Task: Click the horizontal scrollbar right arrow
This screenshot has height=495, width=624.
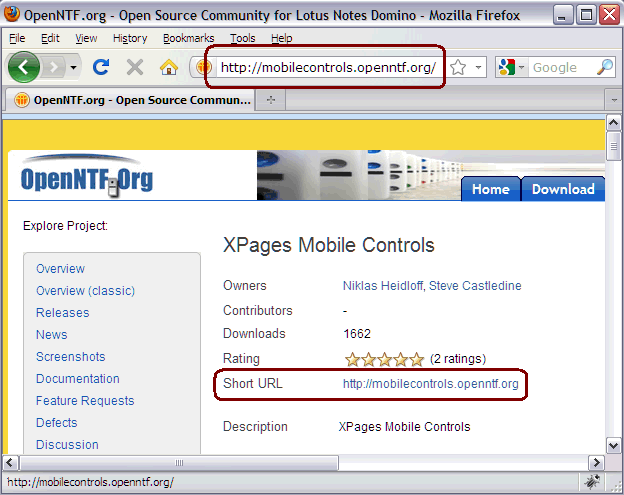Action: coord(596,463)
